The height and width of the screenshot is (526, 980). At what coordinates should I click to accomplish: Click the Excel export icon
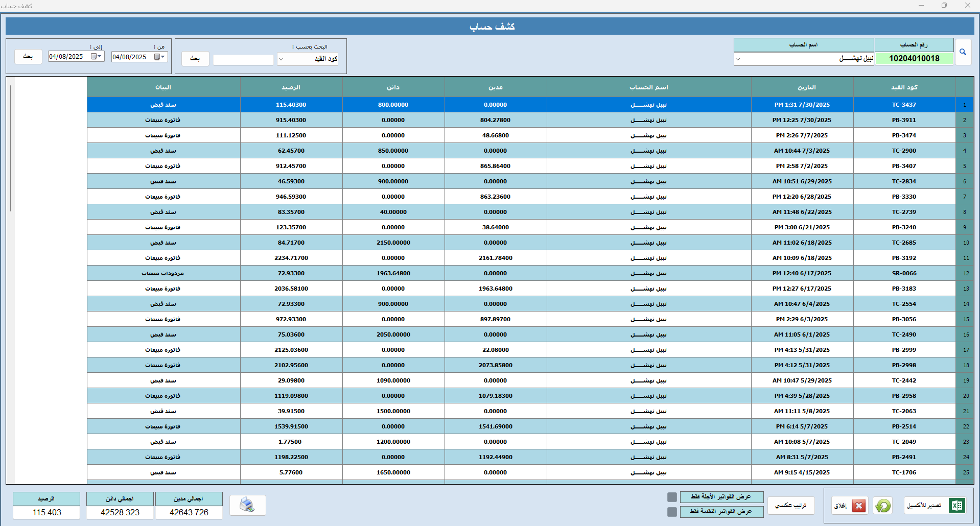point(956,506)
